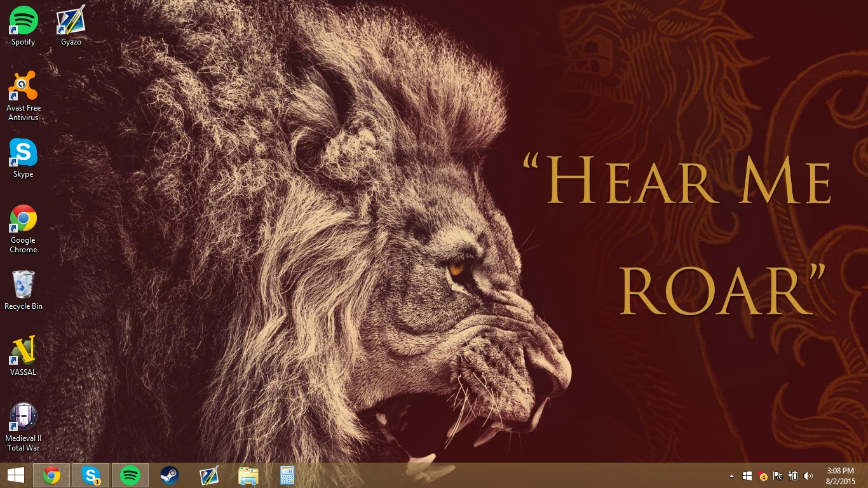Select the Skype desktop shortcut
The height and width of the screenshot is (488, 868).
tap(24, 158)
